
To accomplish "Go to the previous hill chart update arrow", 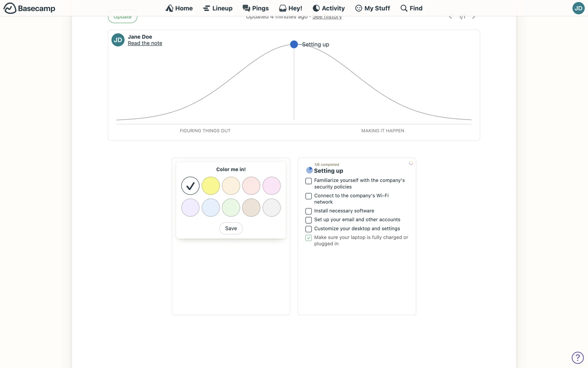I will pos(450,17).
